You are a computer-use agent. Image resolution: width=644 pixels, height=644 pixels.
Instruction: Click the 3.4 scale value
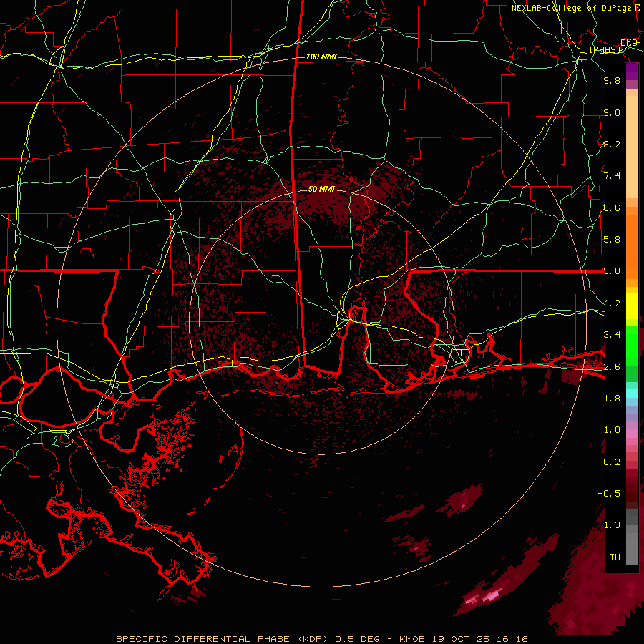tap(612, 335)
